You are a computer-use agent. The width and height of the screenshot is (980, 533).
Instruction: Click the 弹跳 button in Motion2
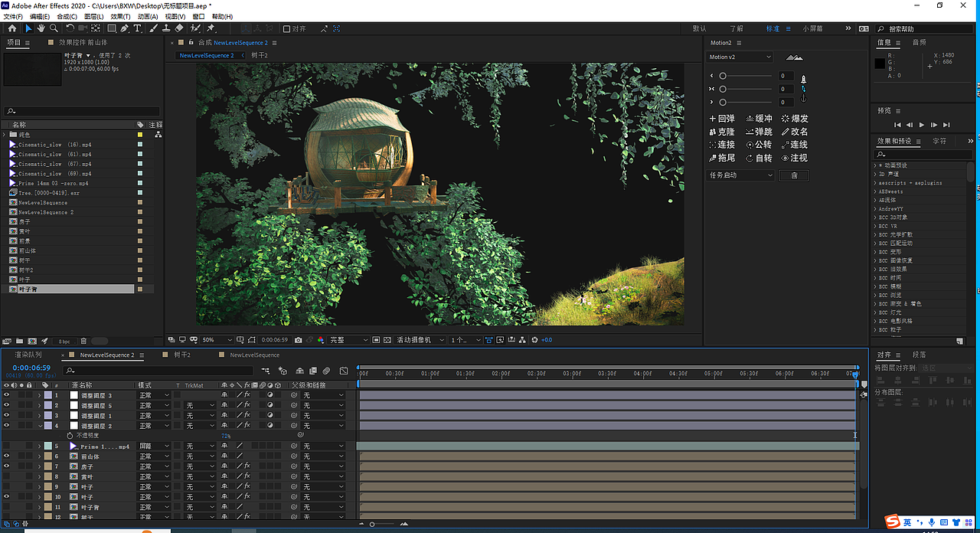[x=759, y=132]
